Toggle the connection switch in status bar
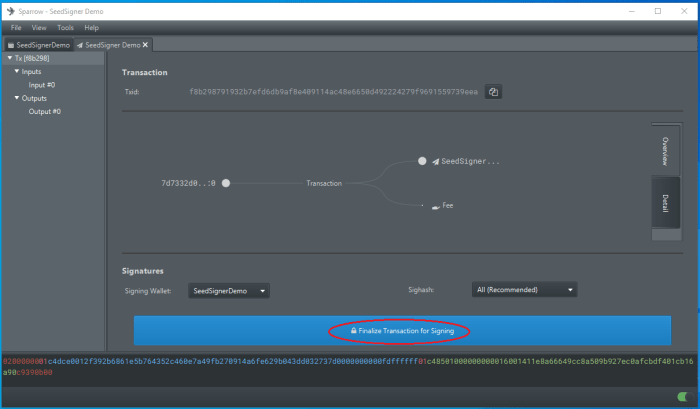700x409 pixels. (x=683, y=397)
